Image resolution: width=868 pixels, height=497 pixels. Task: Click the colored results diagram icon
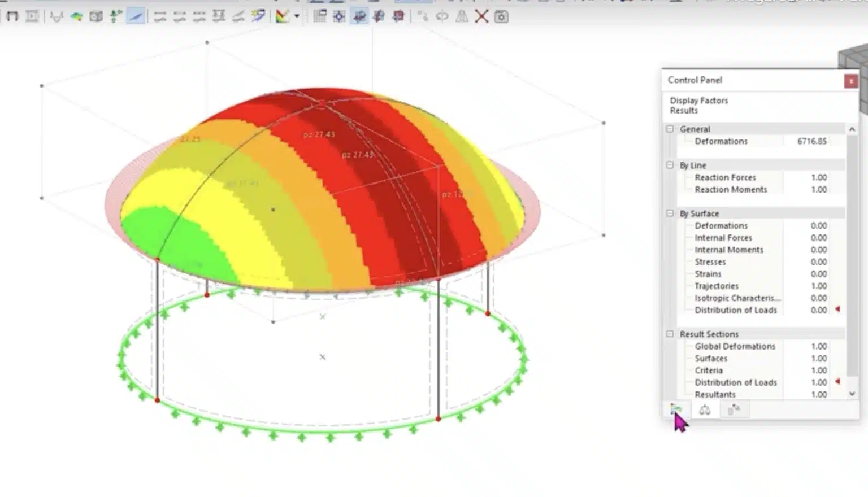click(x=282, y=16)
